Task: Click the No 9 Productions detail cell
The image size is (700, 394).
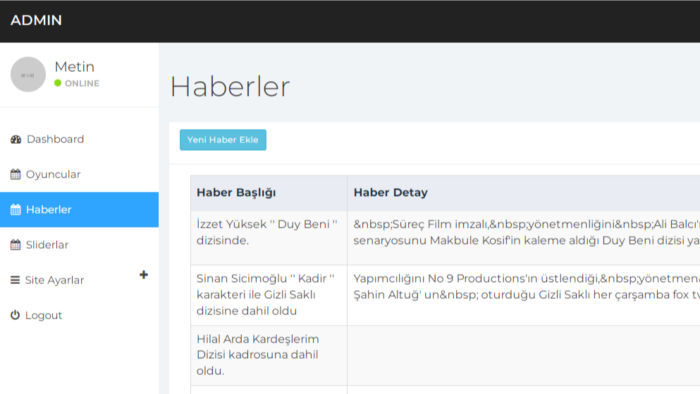Action: 524,295
